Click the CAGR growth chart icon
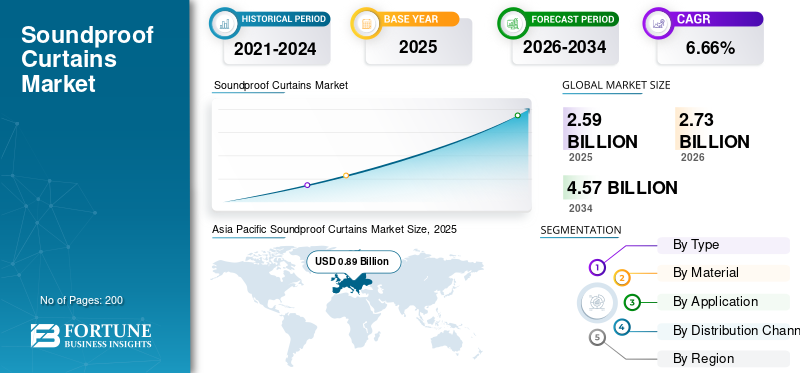The image size is (800, 373). coord(657,23)
